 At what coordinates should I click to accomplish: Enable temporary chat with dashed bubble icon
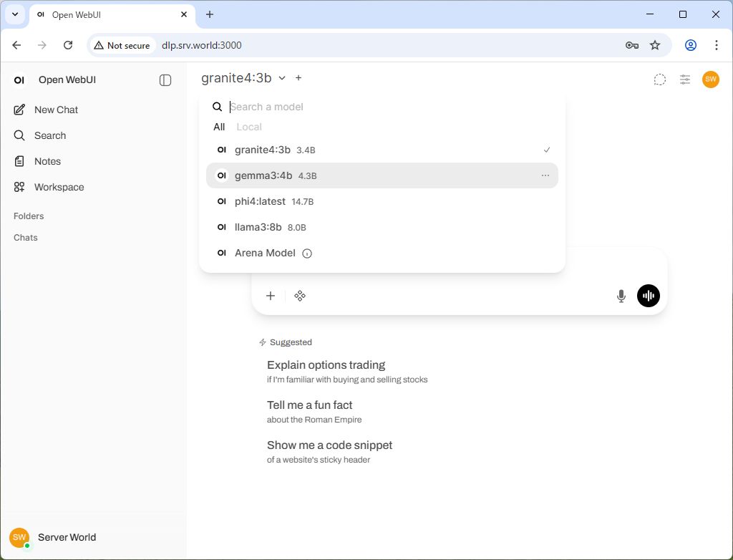coord(660,79)
